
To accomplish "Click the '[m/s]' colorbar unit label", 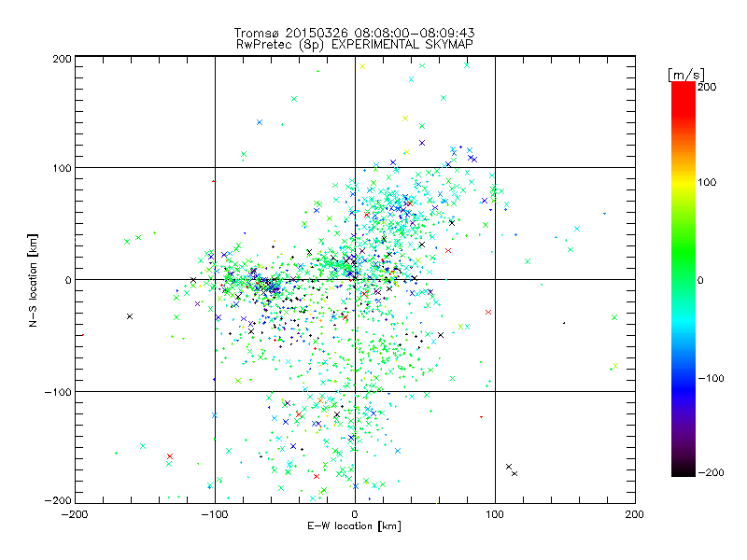I will 686,75.
